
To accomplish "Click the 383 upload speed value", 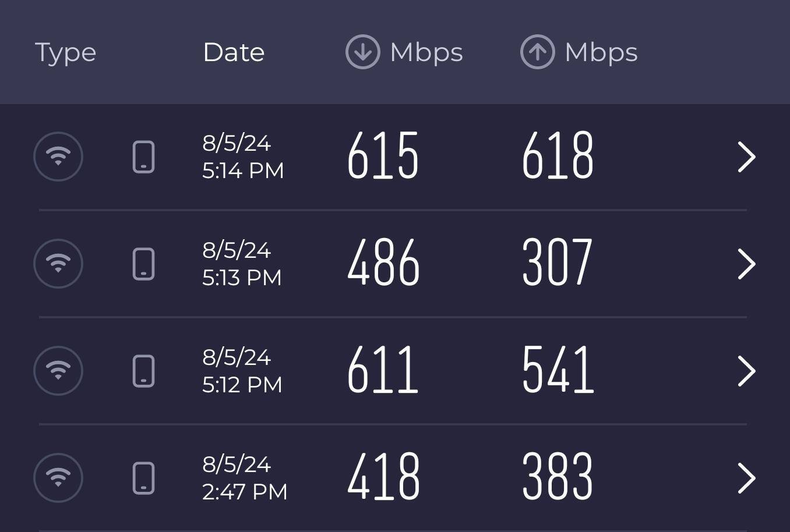I will pyautogui.click(x=558, y=477).
